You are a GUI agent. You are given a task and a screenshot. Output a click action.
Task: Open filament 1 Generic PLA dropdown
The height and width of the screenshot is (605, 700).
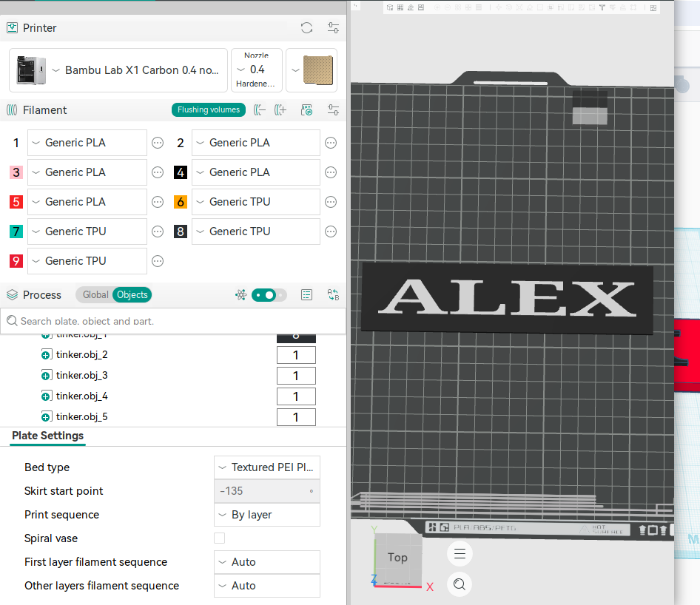click(x=87, y=143)
